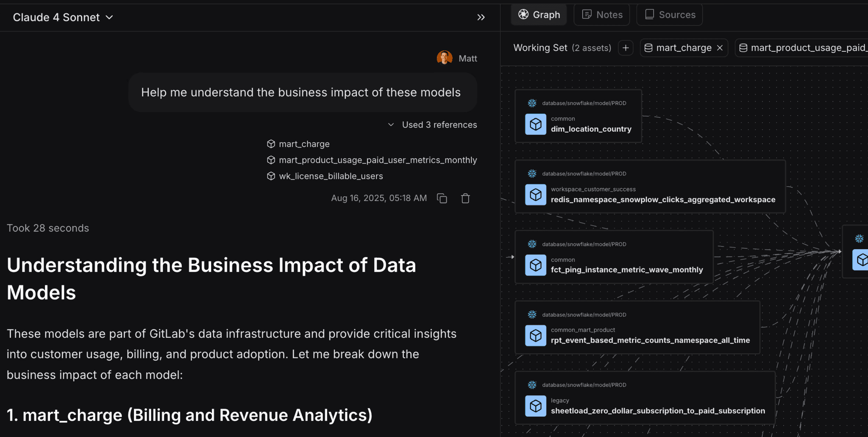Click the cube icon on redis_namespace_snowplow_clicks node

click(535, 195)
